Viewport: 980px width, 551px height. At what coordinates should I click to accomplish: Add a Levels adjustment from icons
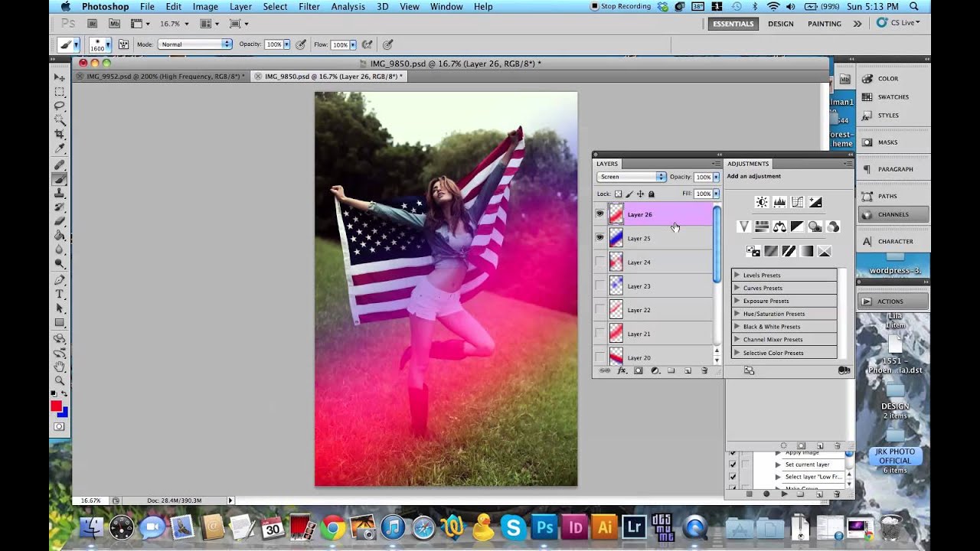coord(779,202)
